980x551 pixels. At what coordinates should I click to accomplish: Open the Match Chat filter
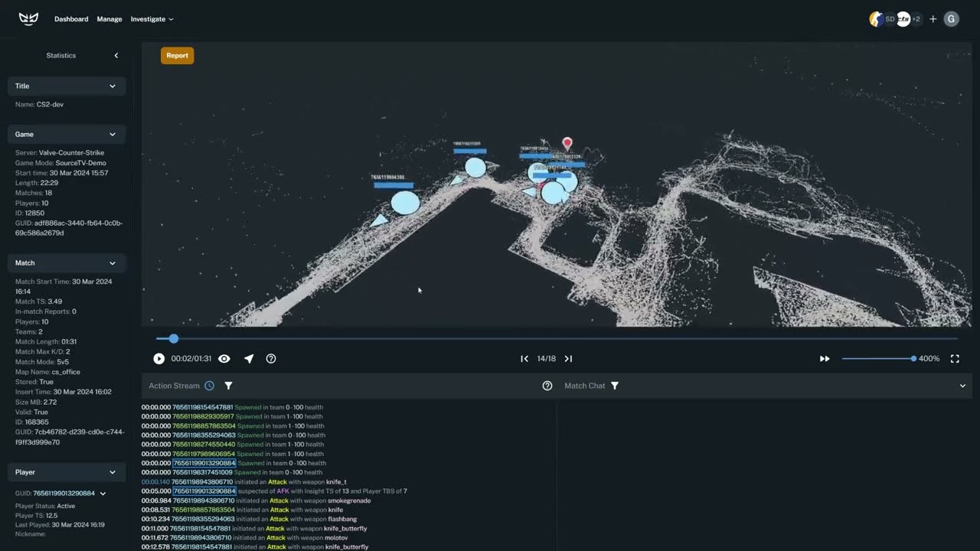pos(615,386)
